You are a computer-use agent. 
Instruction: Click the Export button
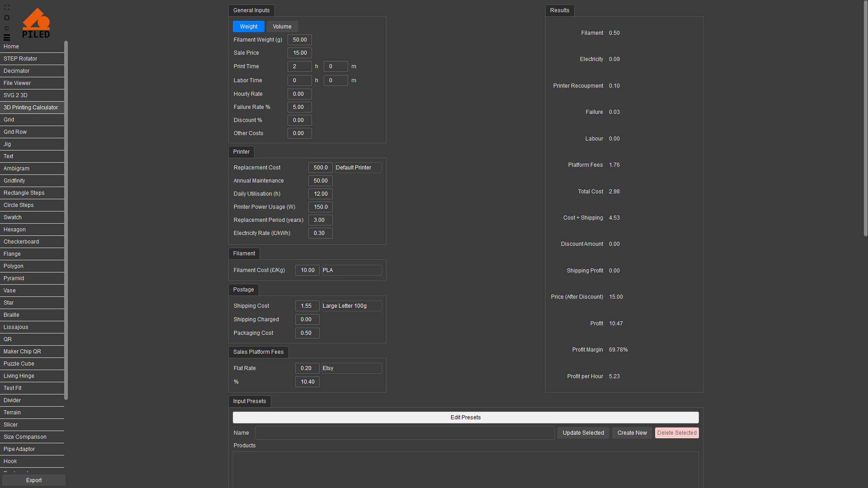(x=34, y=480)
